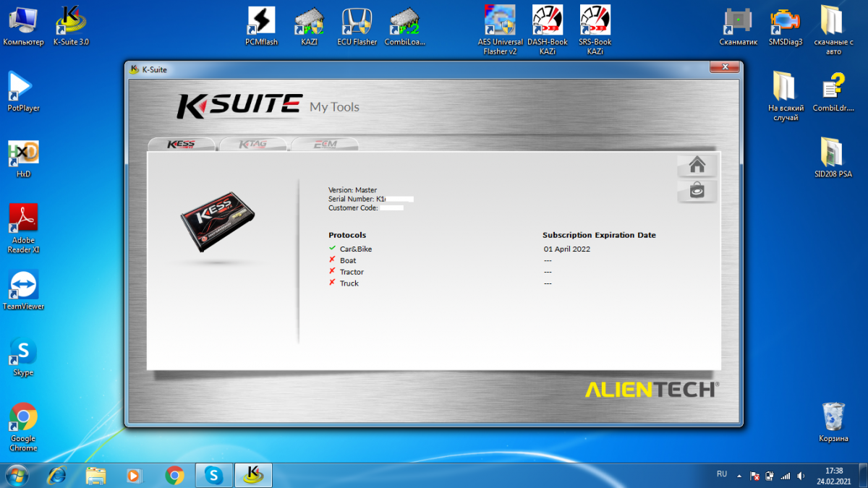Open SMSDiag3 desktop icon
This screenshot has height=488, width=868.
pos(786,26)
